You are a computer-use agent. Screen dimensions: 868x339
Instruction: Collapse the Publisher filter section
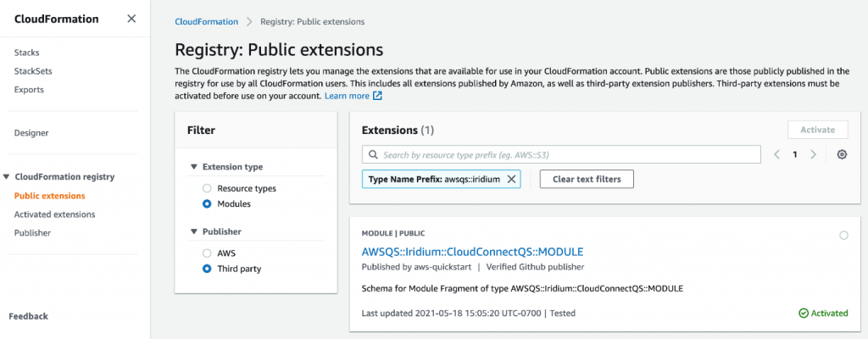(x=194, y=231)
